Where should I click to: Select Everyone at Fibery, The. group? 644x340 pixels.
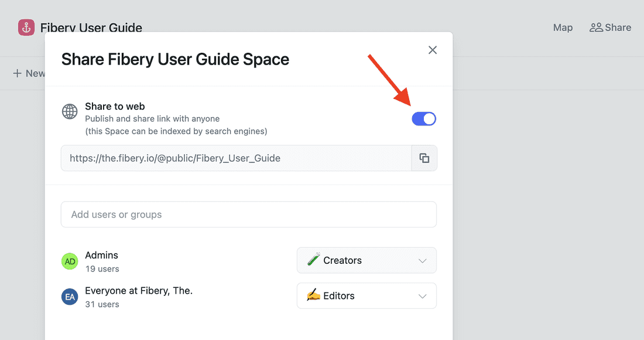click(x=139, y=291)
